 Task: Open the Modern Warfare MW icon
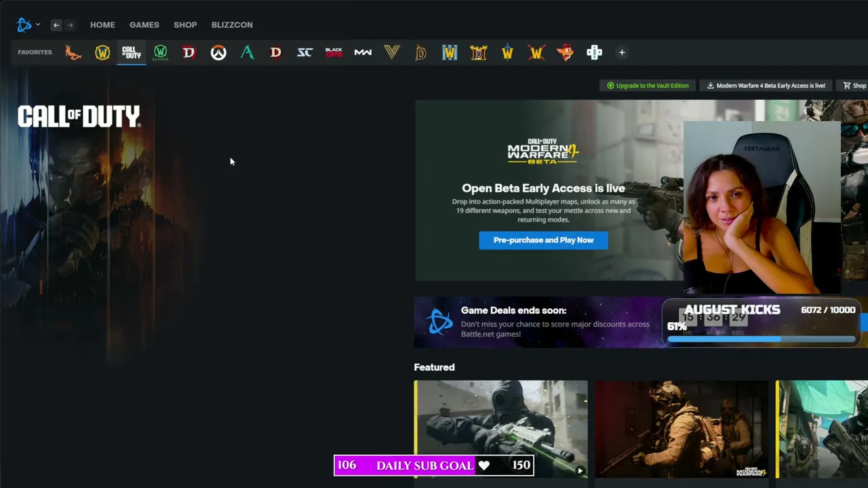click(363, 52)
